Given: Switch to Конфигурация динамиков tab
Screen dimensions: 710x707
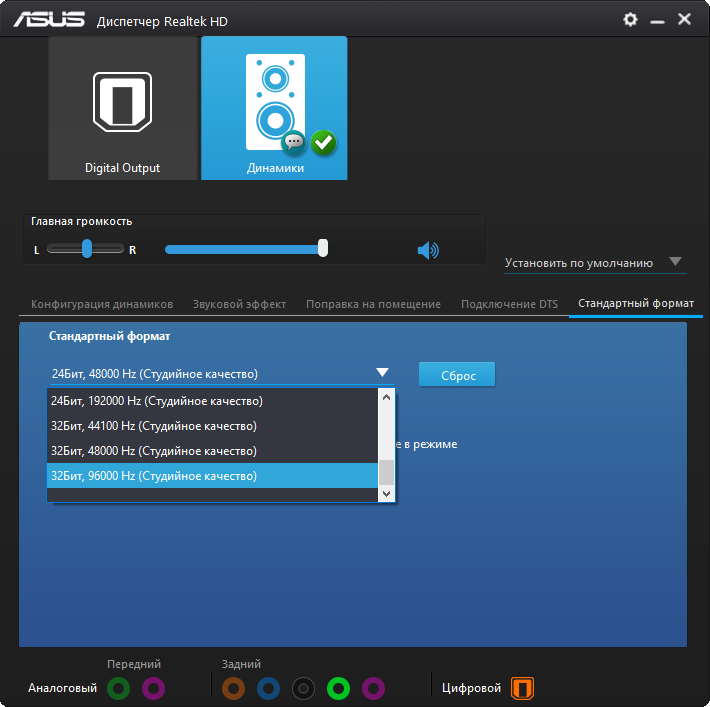Looking at the screenshot, I should tap(102, 304).
